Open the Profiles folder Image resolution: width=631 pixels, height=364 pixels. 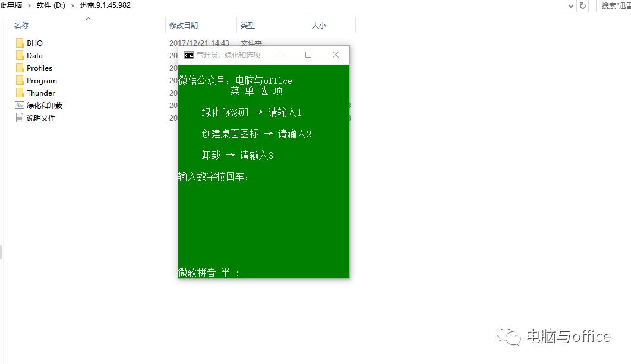39,68
